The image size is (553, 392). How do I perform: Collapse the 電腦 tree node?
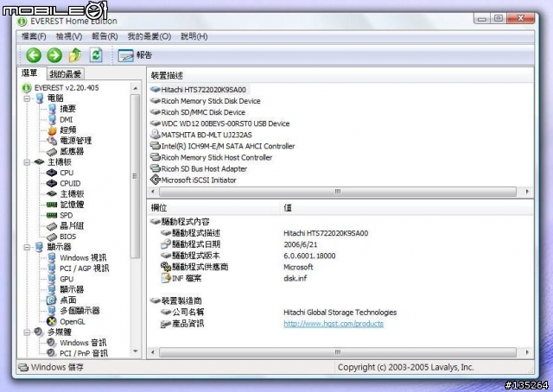coord(27,98)
